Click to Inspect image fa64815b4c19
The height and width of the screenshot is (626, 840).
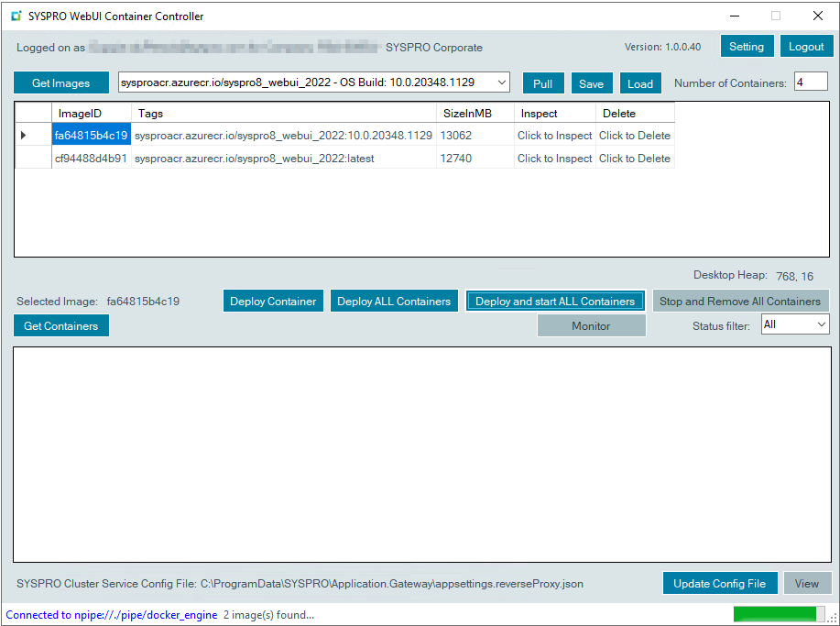click(554, 136)
